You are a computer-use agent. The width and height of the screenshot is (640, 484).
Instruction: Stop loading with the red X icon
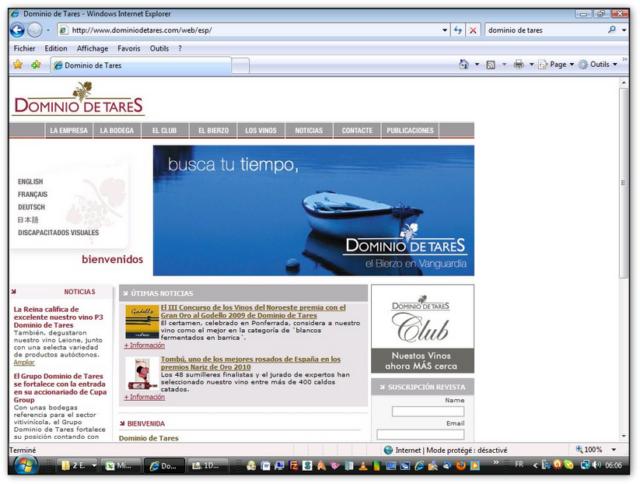[x=473, y=30]
